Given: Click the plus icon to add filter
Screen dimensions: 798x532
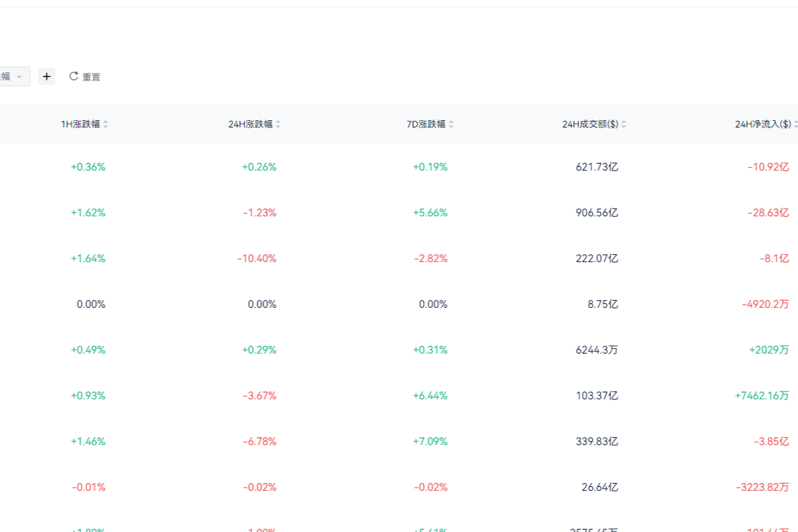Looking at the screenshot, I should 46,76.
